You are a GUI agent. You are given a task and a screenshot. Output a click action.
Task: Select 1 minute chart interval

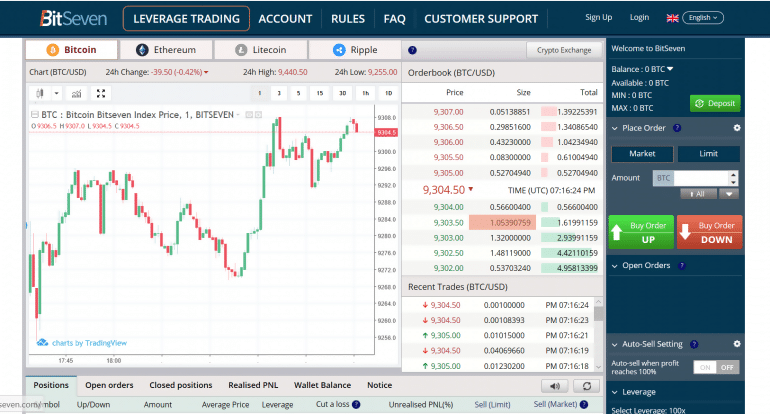coord(260,93)
